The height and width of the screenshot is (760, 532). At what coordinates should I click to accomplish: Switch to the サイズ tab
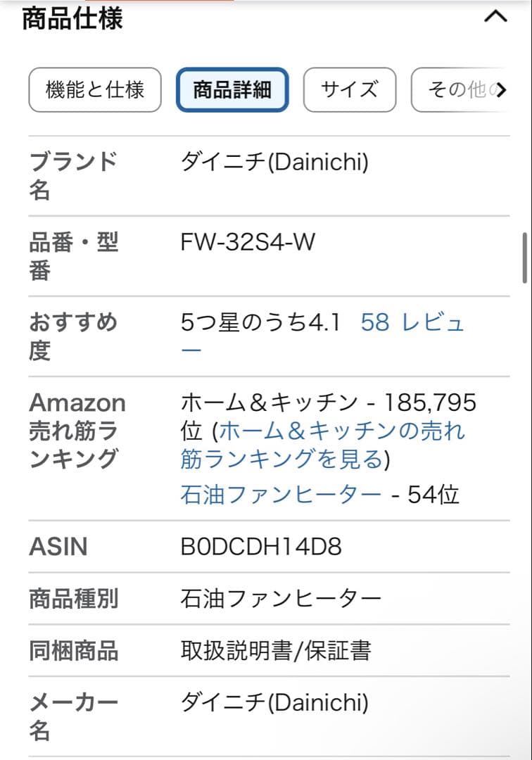pos(350,90)
